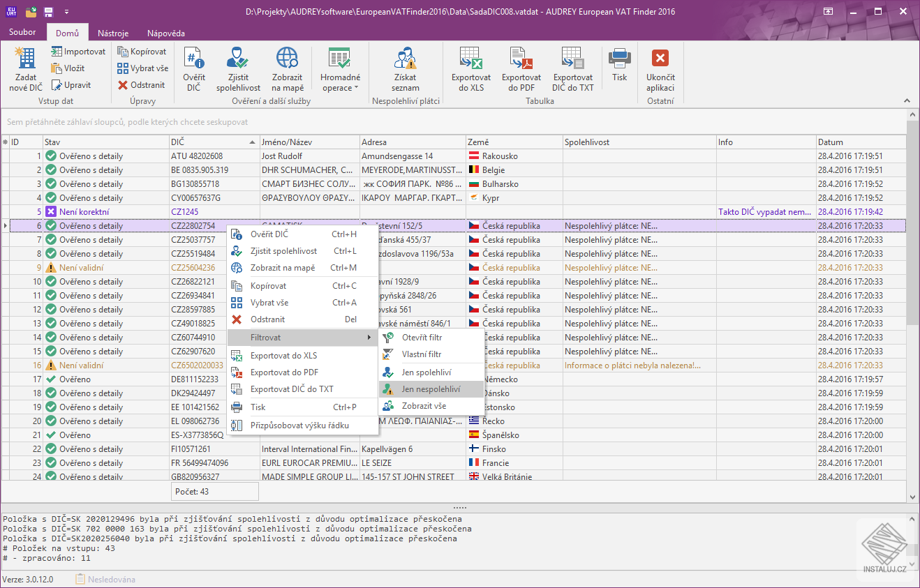Open the quick access toolbar customize chevron
920x588 pixels.
(67, 11)
